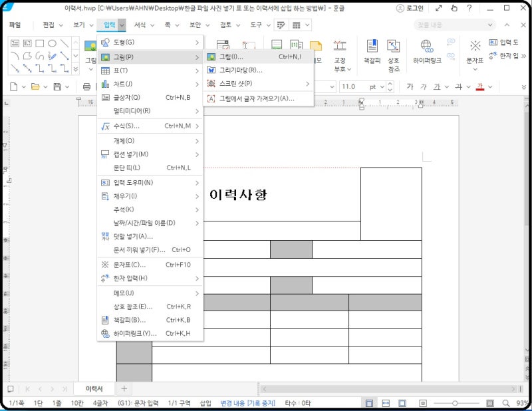Click the zoom slider handle in status bar

(x=456, y=402)
